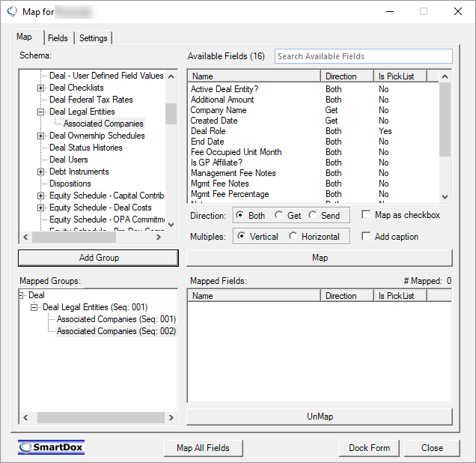476x463 pixels.
Task: Click Schema tree horizontal scroll right arrow
Action: tap(159, 237)
